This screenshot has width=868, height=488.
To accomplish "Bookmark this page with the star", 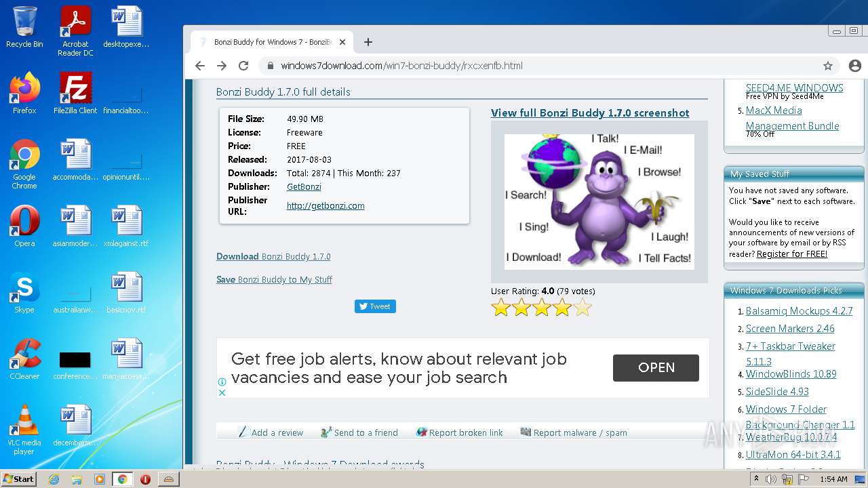I will tap(828, 66).
